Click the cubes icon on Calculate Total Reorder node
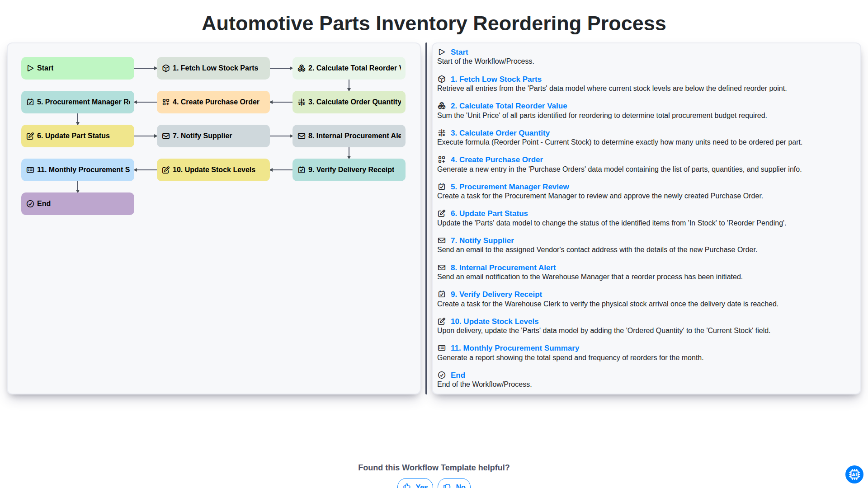 click(302, 68)
